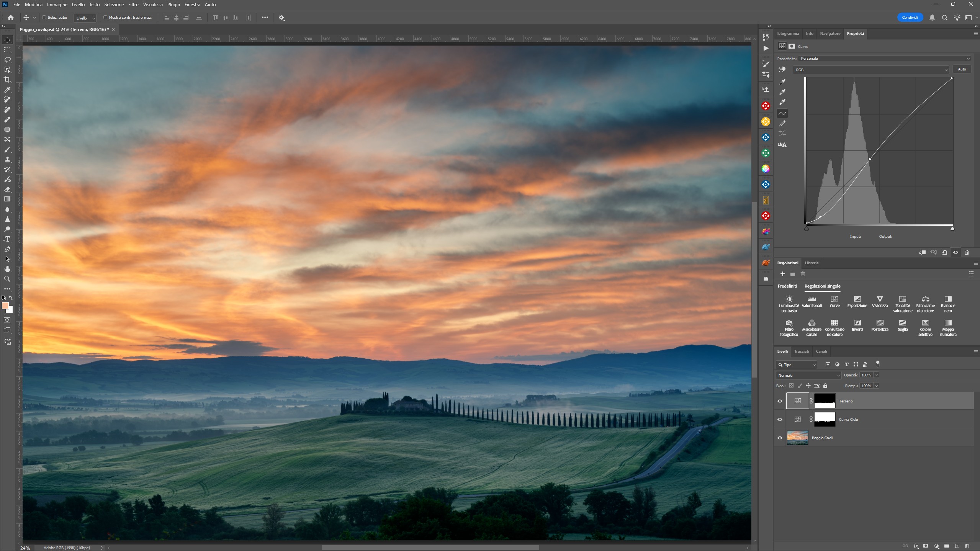The image size is (980, 551).
Task: Hide the Terreno layer
Action: point(780,401)
